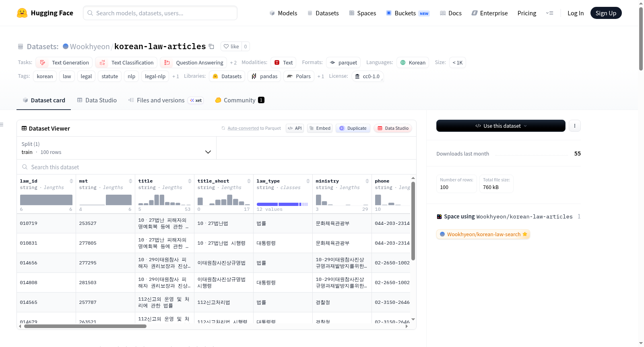Expand the +1 more tags
This screenshot has width=644, height=347.
click(175, 76)
